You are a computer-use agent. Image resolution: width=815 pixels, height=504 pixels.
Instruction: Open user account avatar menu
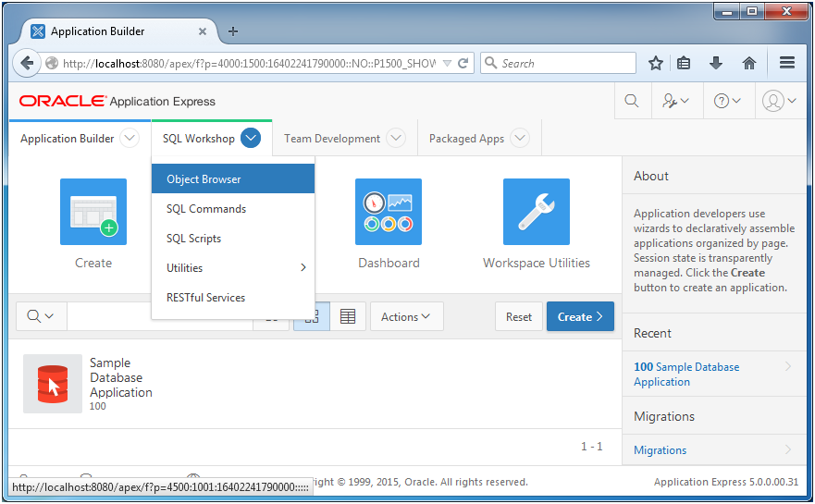[x=779, y=101]
